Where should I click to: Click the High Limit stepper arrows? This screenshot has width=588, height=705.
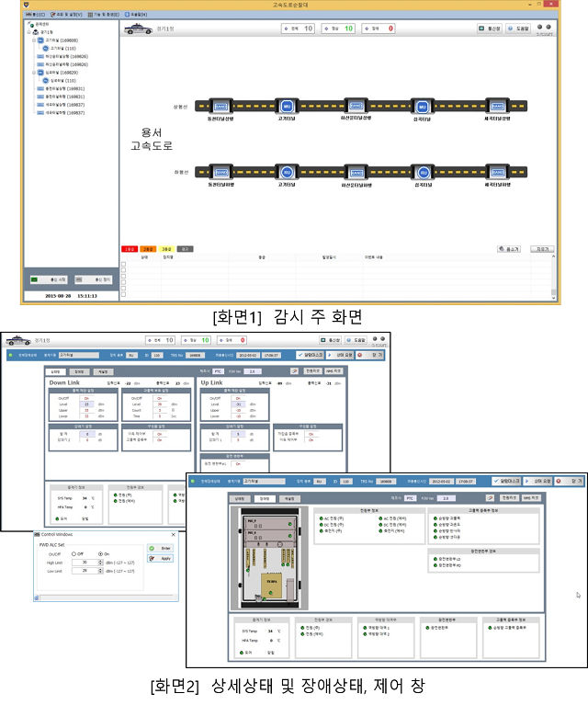(x=101, y=563)
